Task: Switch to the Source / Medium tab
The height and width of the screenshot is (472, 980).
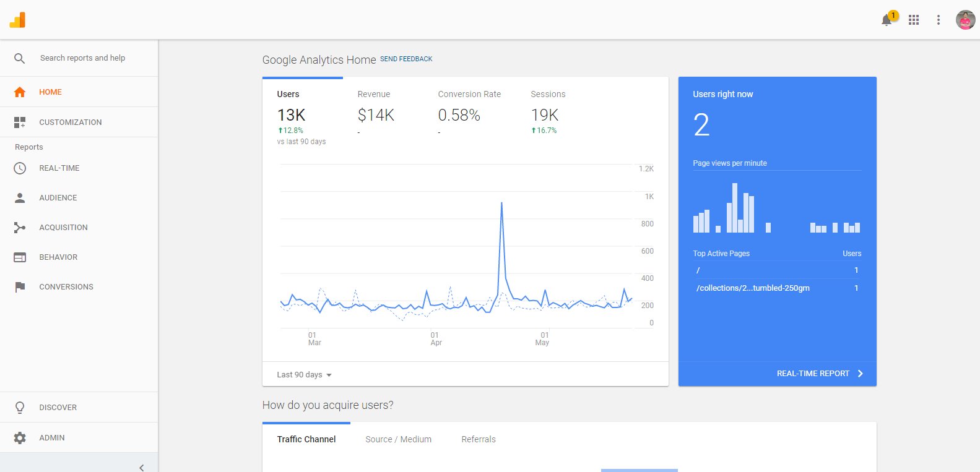Action: (x=398, y=439)
